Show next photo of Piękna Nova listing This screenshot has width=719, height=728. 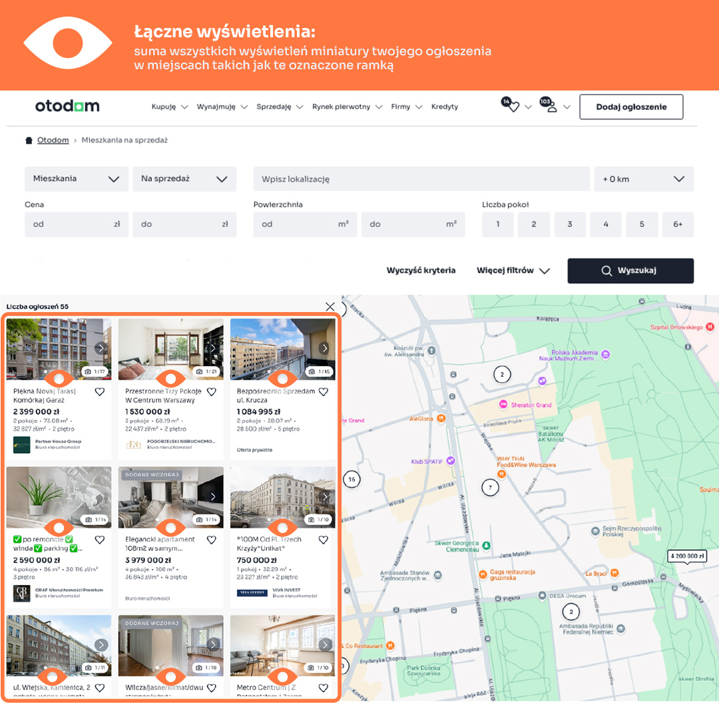tap(101, 348)
